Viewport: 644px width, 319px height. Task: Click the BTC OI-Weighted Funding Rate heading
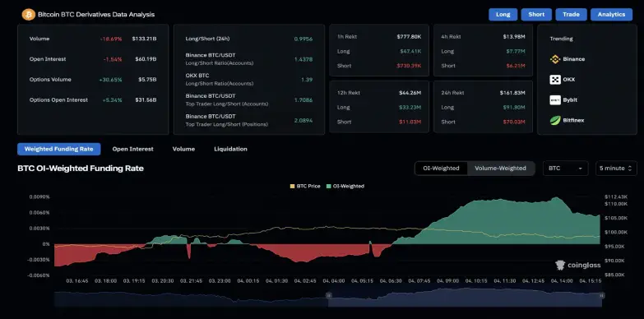click(81, 169)
